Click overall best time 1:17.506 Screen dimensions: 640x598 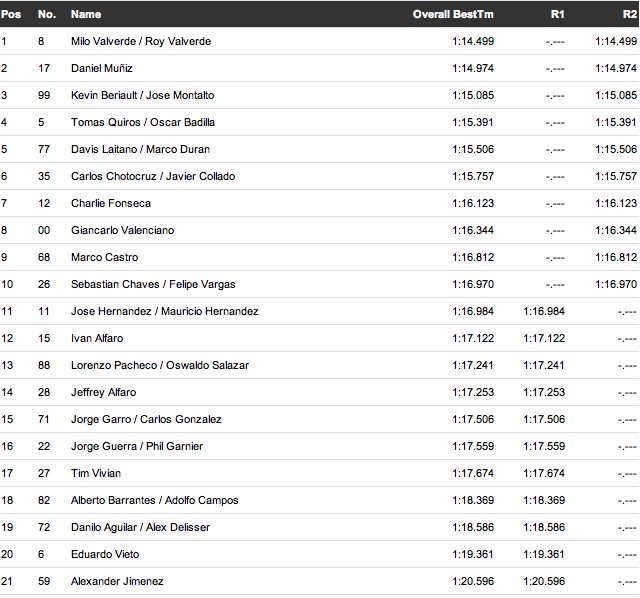[x=473, y=419]
